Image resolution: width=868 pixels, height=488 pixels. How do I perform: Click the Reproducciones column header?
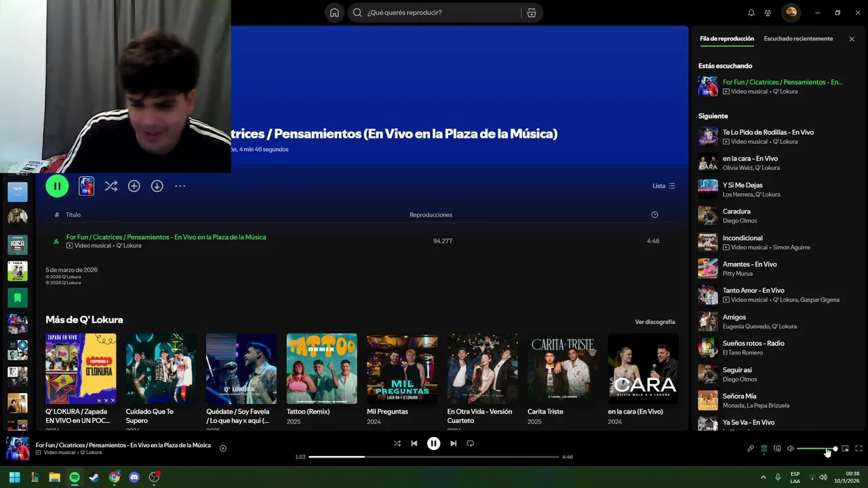(431, 215)
